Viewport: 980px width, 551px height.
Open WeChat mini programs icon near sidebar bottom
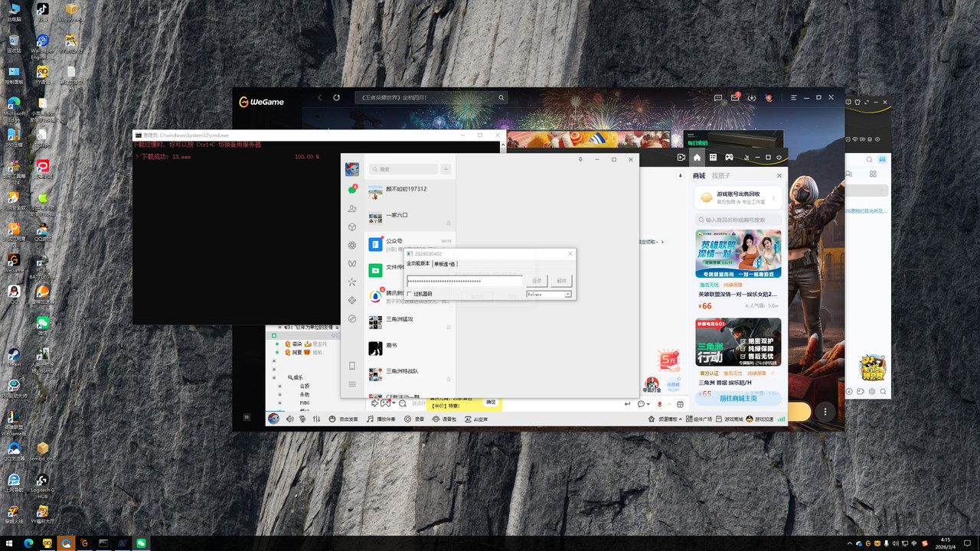[x=352, y=318]
